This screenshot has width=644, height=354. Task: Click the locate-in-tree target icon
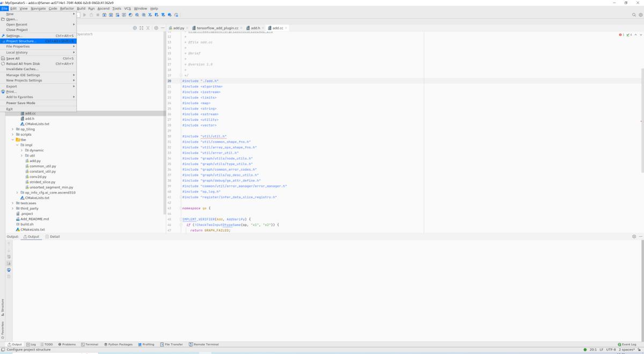coord(135,28)
